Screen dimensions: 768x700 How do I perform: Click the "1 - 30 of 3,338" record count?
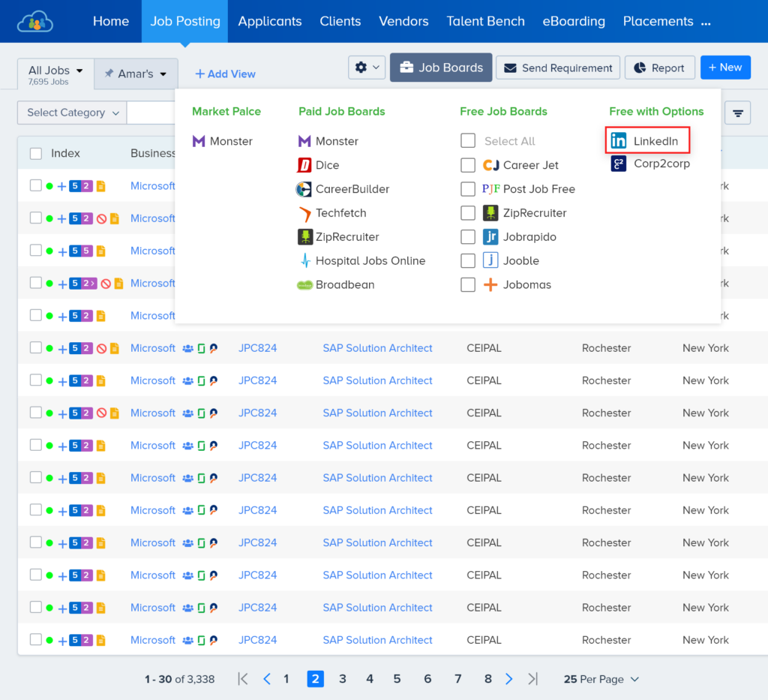(x=179, y=680)
